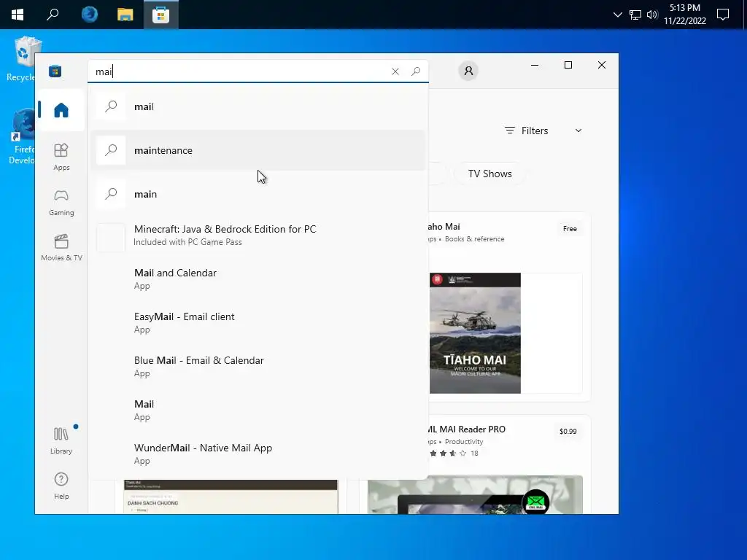Open the Apps section in the sidebar

61,157
